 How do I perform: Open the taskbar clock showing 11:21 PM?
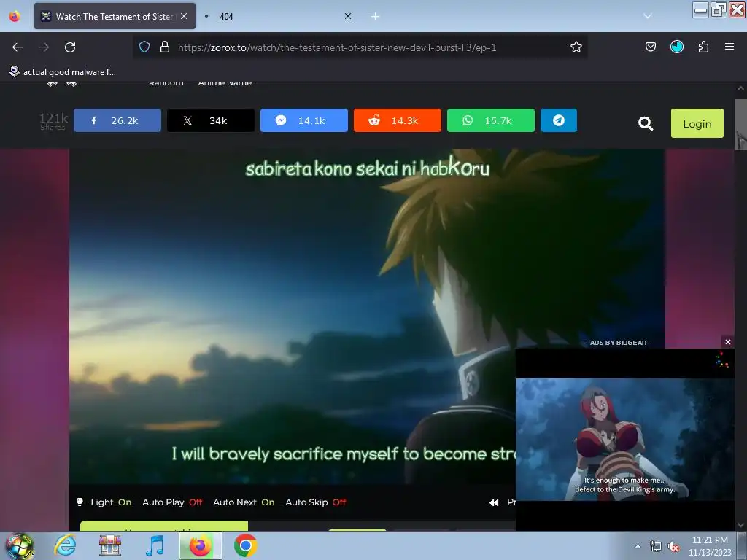[710, 546]
